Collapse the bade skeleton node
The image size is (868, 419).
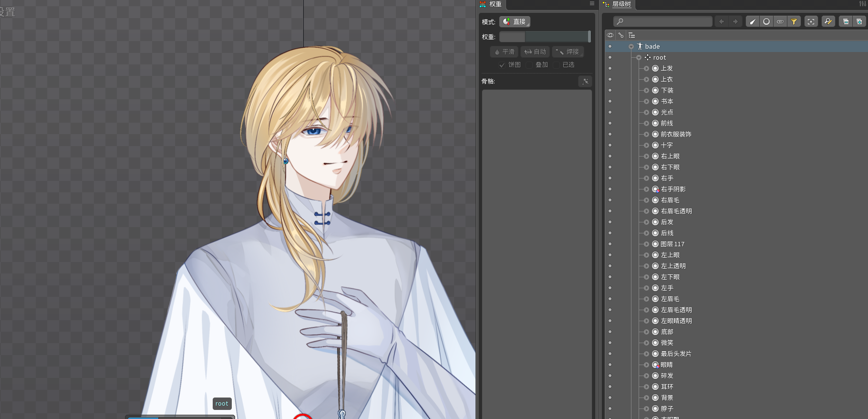(x=631, y=47)
